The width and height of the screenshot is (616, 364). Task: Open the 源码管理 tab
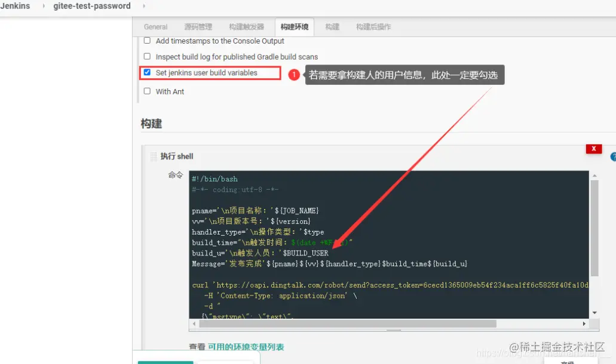(x=198, y=26)
